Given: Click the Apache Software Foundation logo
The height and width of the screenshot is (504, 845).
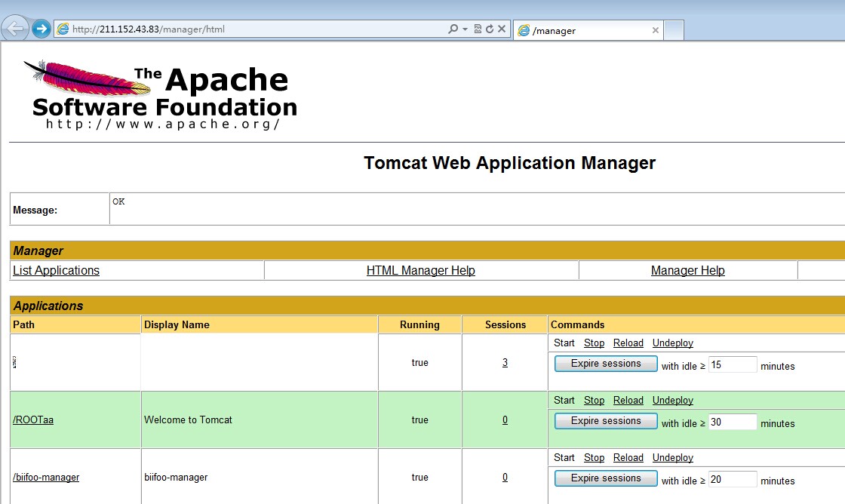Looking at the screenshot, I should [160, 95].
